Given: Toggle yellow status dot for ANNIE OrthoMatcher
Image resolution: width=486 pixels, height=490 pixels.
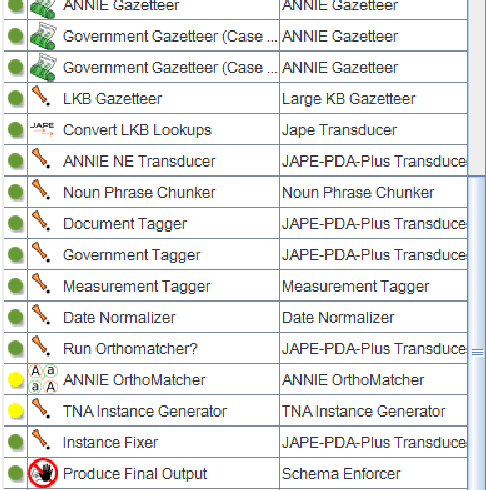Looking at the screenshot, I should click(x=15, y=380).
